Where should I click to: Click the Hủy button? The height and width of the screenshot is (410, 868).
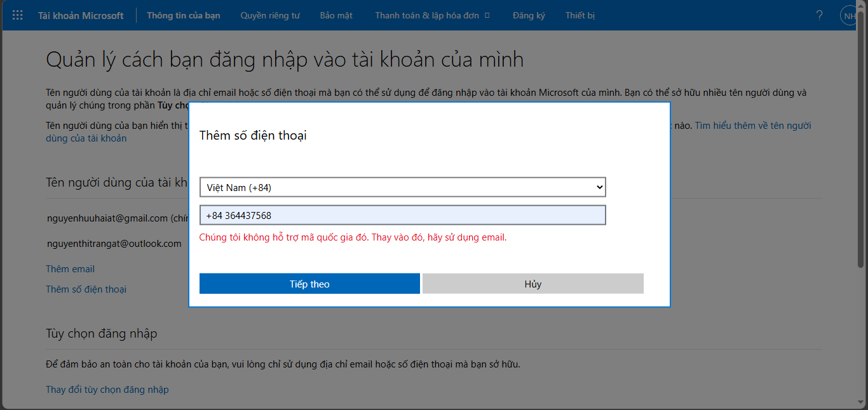tap(533, 284)
